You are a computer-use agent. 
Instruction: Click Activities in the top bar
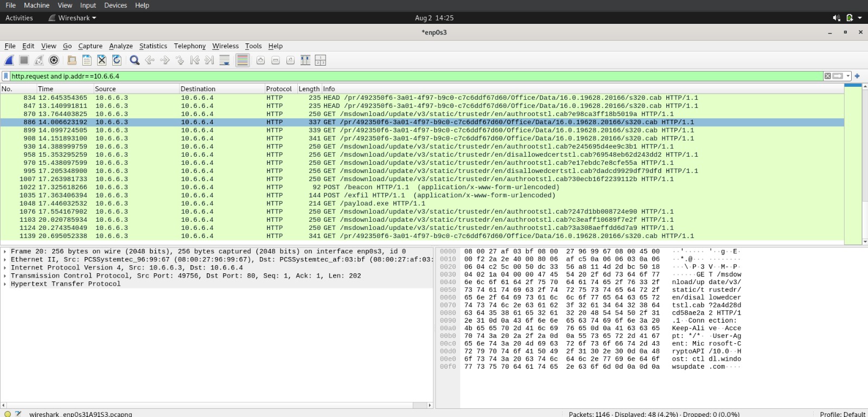(19, 18)
